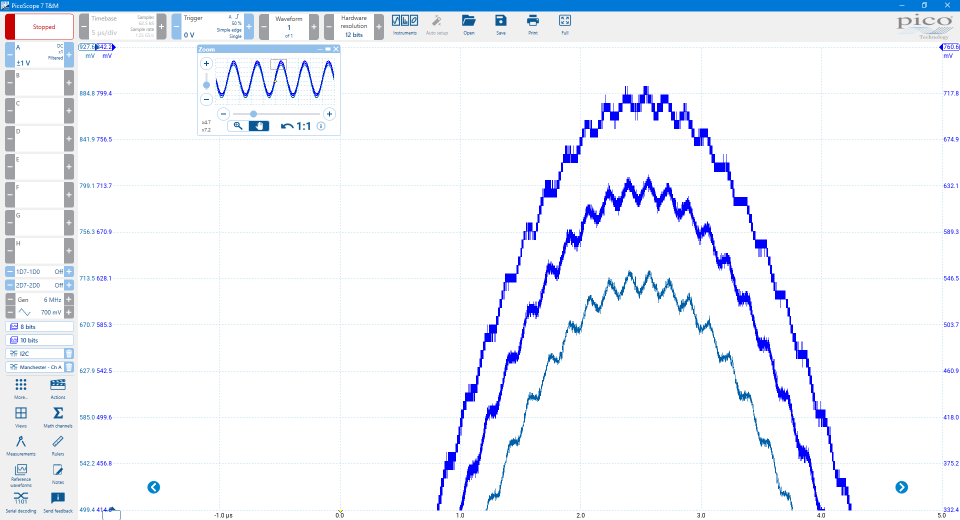The image size is (960, 520).
Task: Print the waveform capture
Action: click(x=533, y=24)
